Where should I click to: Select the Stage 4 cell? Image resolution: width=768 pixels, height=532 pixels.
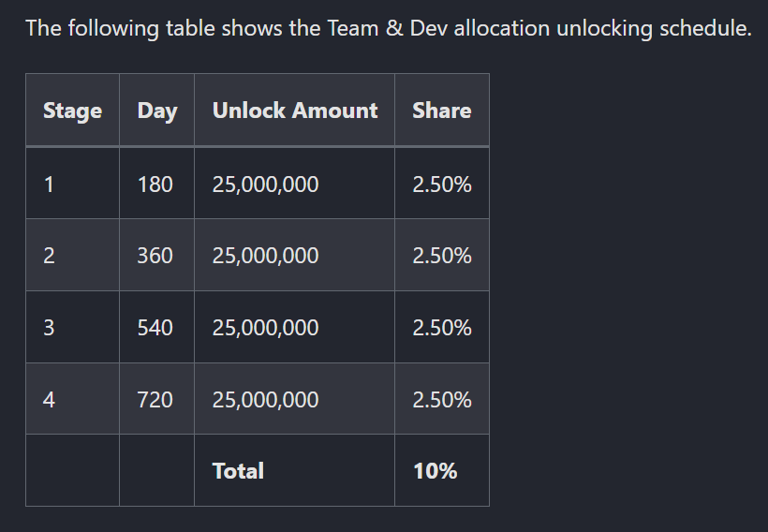coord(72,399)
